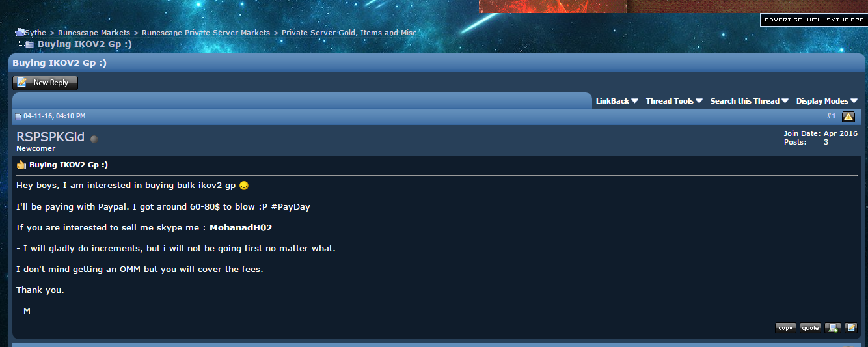
Task: Open the Search this Thread dropdown
Action: tap(749, 101)
